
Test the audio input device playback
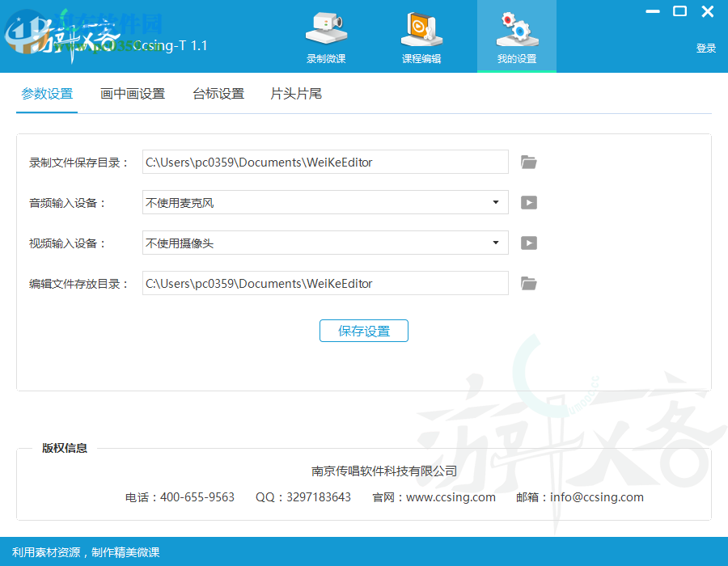tap(529, 202)
